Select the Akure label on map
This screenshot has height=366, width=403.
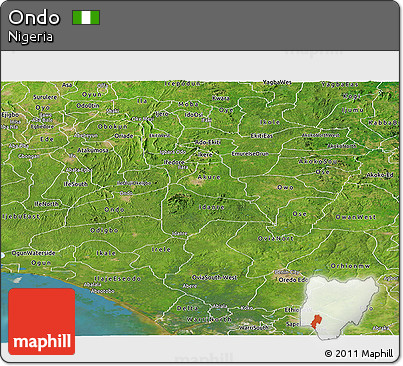(209, 177)
